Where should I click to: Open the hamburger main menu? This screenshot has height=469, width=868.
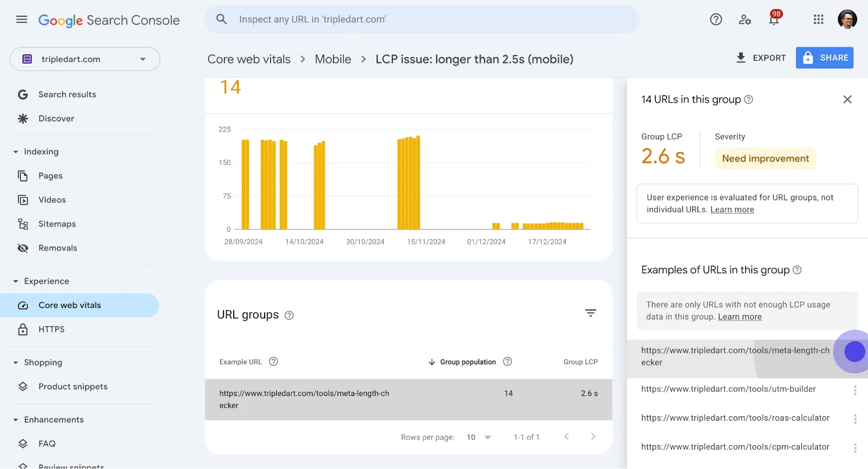tap(22, 20)
